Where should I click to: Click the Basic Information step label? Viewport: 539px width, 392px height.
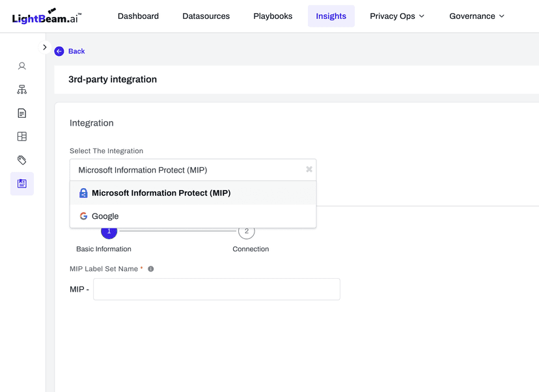coord(104,249)
